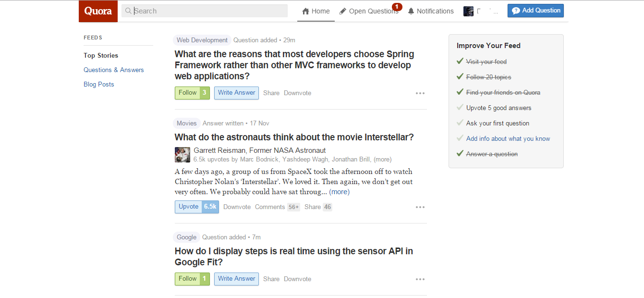Click the Home house icon
Image resolution: width=644 pixels, height=298 pixels.
[305, 11]
